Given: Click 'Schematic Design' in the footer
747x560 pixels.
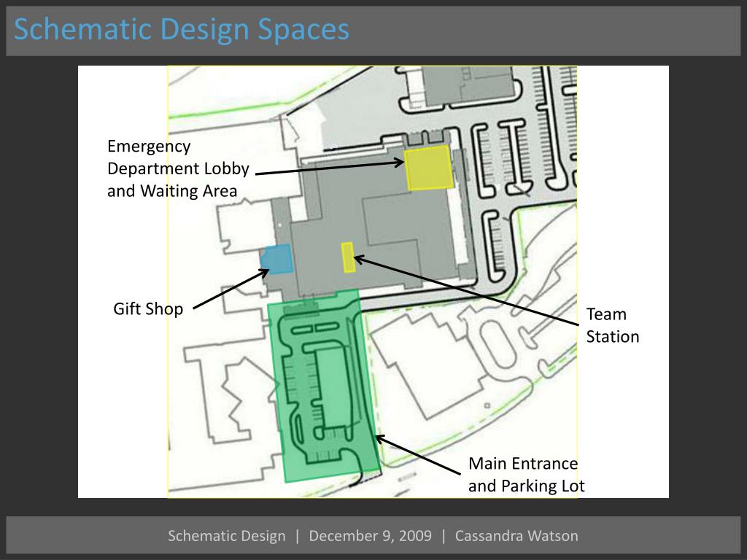Looking at the screenshot, I should [227, 536].
